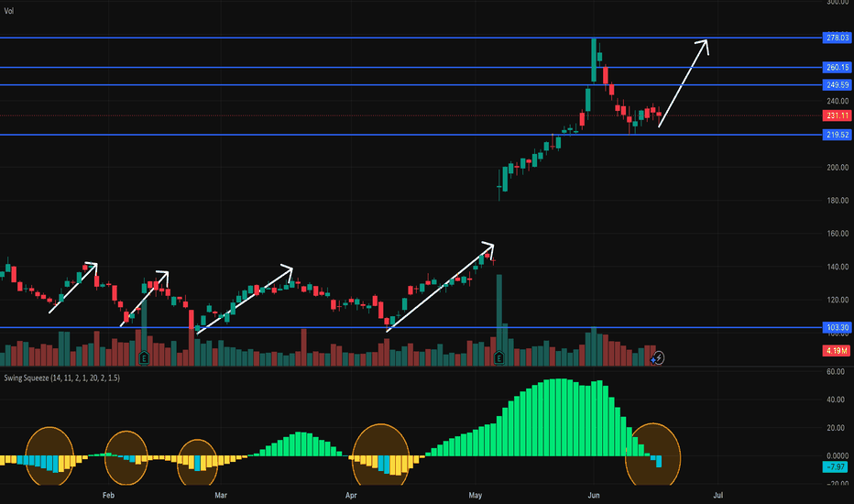Screen dimensions: 854x504
Task: Click the Mar label on the time axis
Action: 221,495
